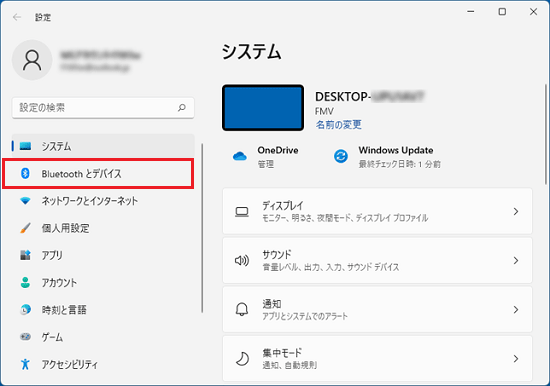Viewport: 550px width, 386px height.
Task: Open Bluetooth とデバイス settings
Action: coord(98,173)
